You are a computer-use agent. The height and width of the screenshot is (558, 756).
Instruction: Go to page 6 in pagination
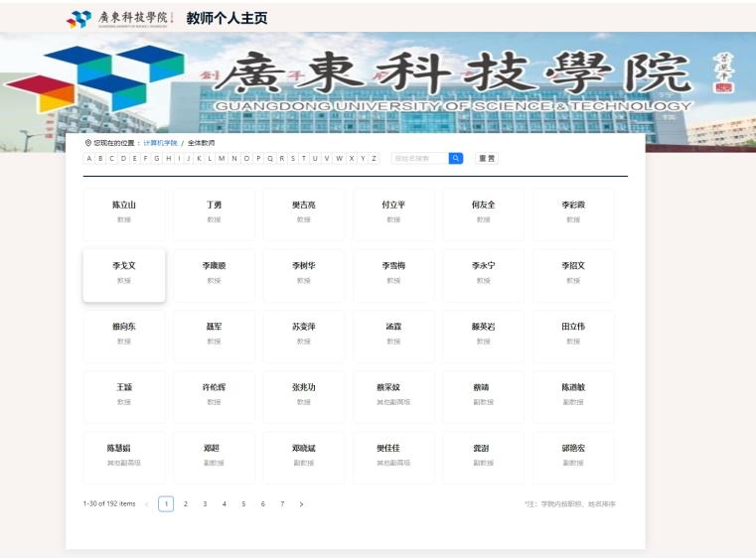(x=263, y=504)
